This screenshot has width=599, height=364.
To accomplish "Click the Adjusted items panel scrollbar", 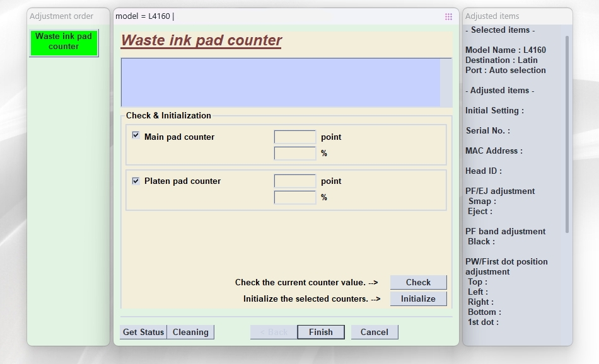I will pos(567,132).
